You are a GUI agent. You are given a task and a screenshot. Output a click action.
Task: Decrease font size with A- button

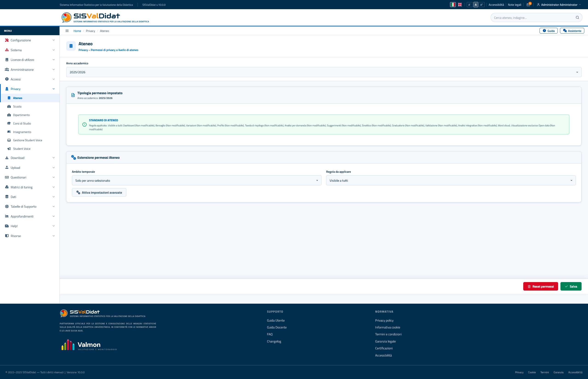[469, 5]
